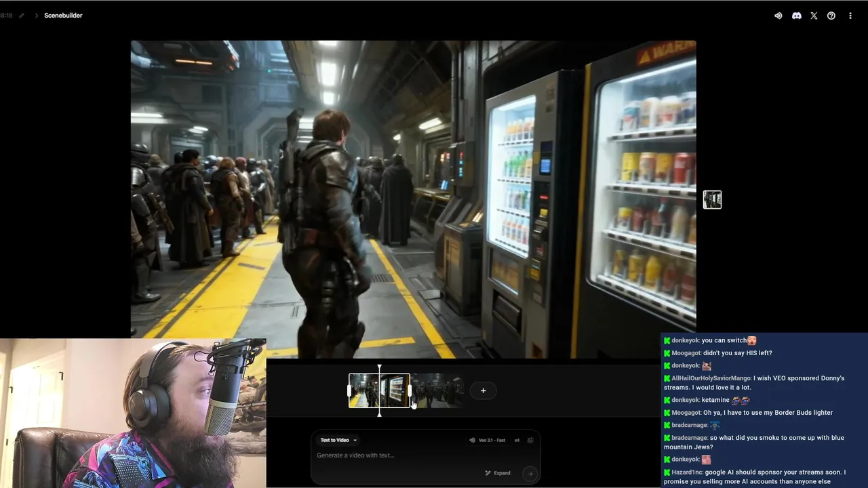Focus the Generate a video with text field
The image size is (868, 488).
(425, 455)
